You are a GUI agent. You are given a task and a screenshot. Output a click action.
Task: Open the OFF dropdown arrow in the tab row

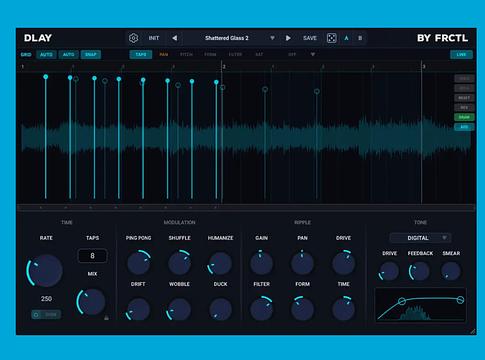[313, 54]
